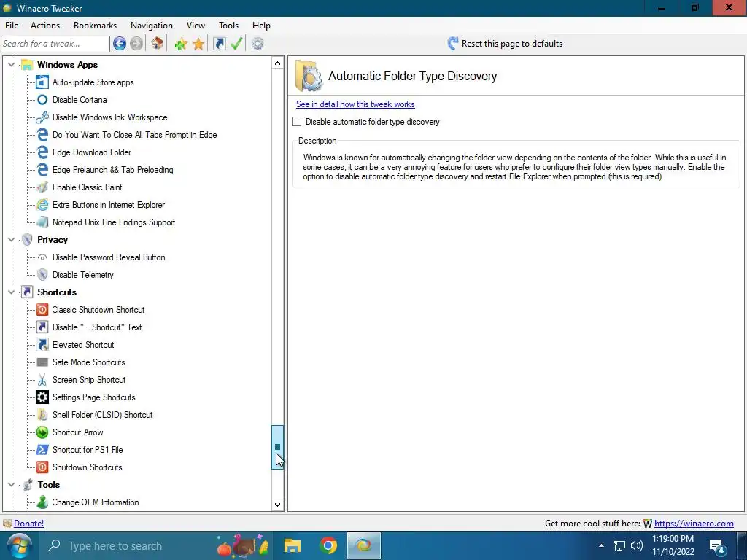Open the Windows Start button
The width and height of the screenshot is (747, 560).
[19, 545]
